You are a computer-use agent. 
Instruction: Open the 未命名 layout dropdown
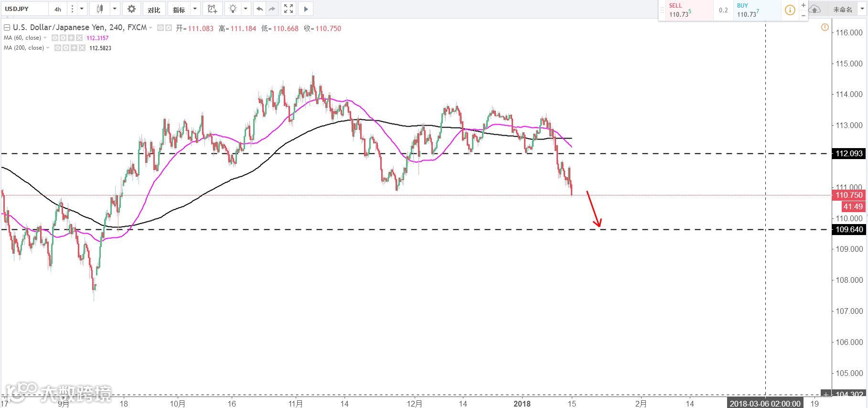[862, 9]
